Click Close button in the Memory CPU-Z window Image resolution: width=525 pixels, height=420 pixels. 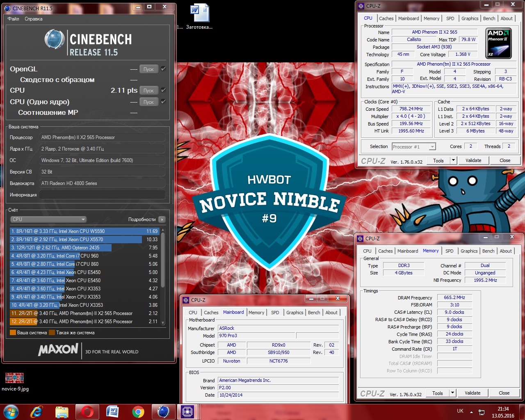504,393
